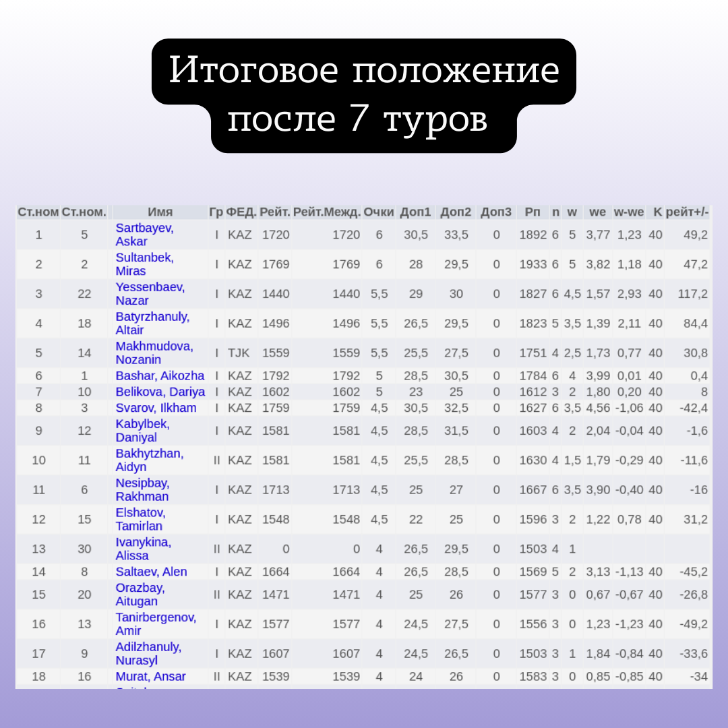Viewport: 728px width, 728px height.
Task: Click the Рейт. column header
Action: (x=275, y=212)
